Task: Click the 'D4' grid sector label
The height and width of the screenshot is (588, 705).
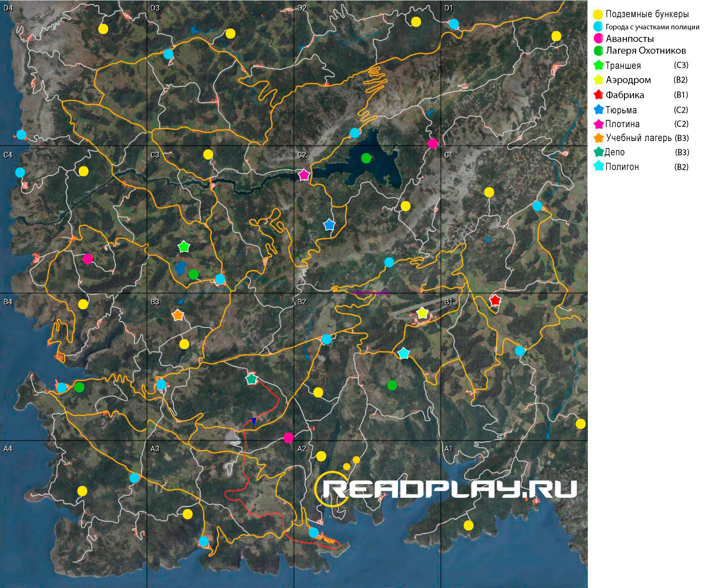Action: (x=8, y=8)
